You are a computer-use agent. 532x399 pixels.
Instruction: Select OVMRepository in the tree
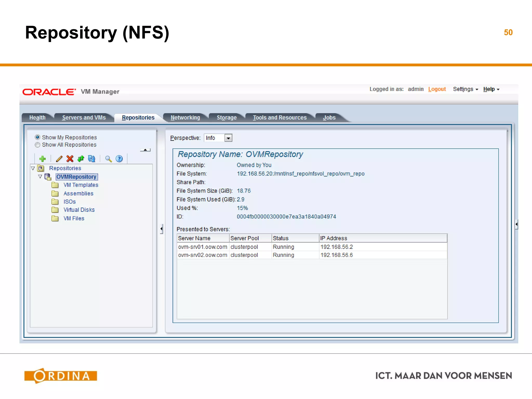click(77, 177)
